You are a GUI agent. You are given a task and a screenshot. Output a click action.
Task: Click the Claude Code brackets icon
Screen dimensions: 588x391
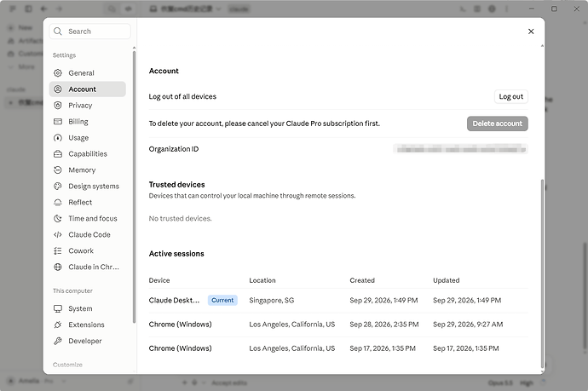[x=58, y=234]
